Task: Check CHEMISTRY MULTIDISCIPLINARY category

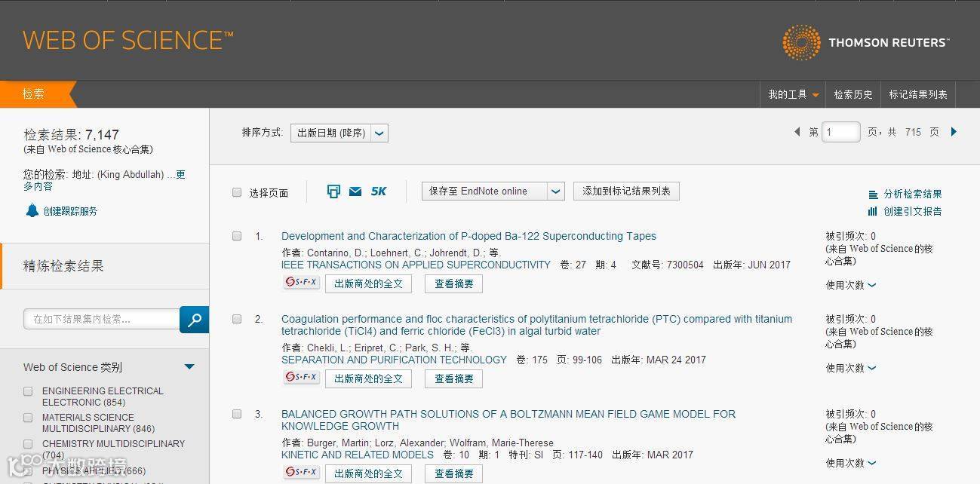Action: (28, 444)
